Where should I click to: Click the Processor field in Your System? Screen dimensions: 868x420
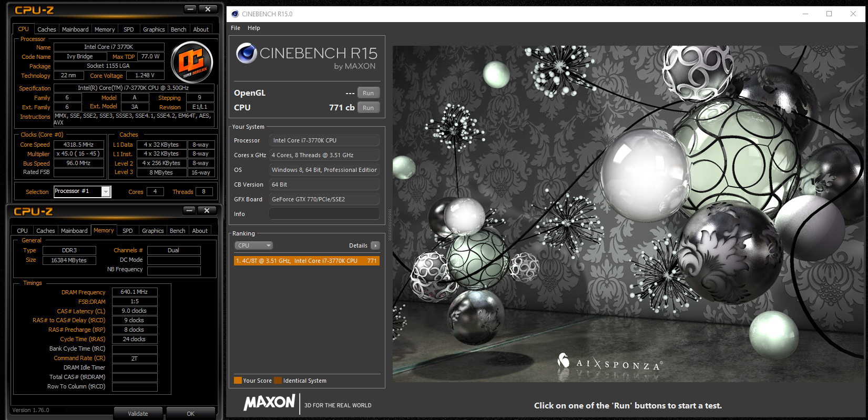coord(324,140)
